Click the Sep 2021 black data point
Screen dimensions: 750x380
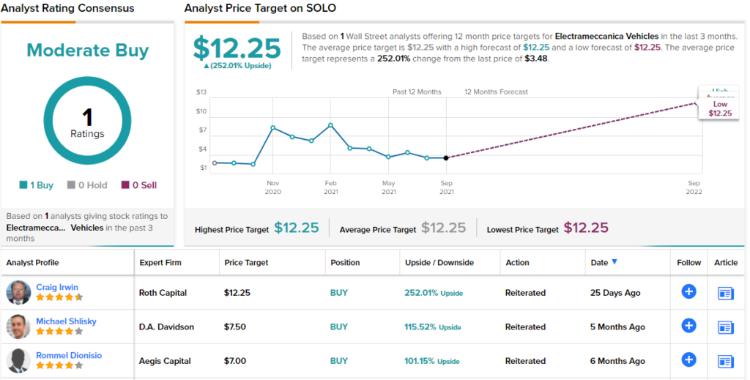pos(446,158)
